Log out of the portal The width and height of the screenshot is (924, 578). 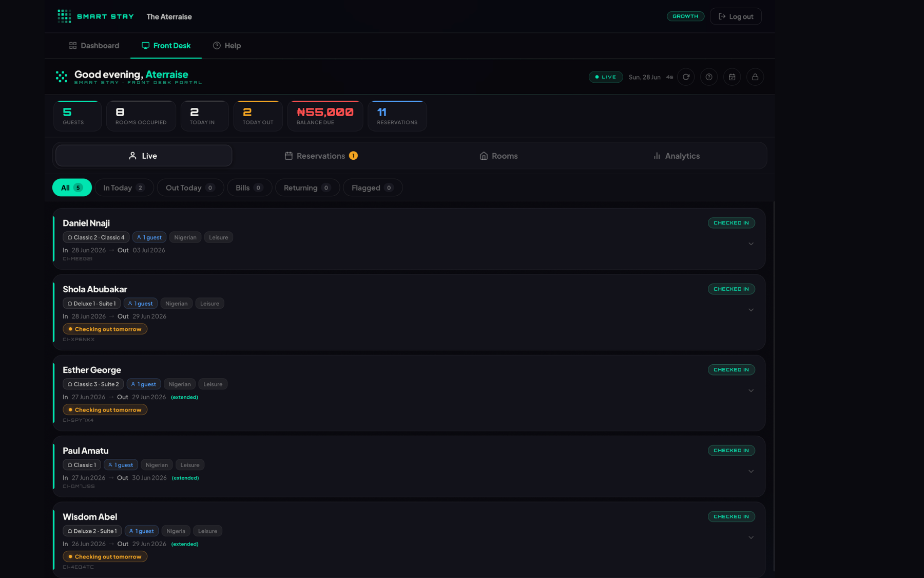coord(736,16)
